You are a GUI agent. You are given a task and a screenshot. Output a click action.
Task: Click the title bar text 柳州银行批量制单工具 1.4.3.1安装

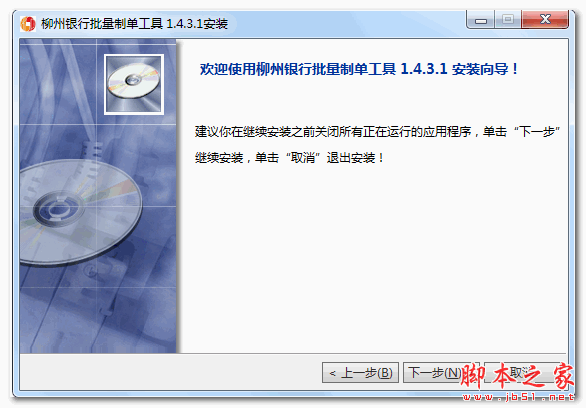(134, 24)
